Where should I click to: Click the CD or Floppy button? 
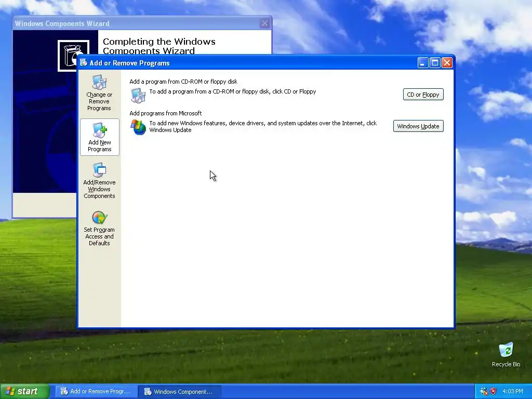point(423,95)
